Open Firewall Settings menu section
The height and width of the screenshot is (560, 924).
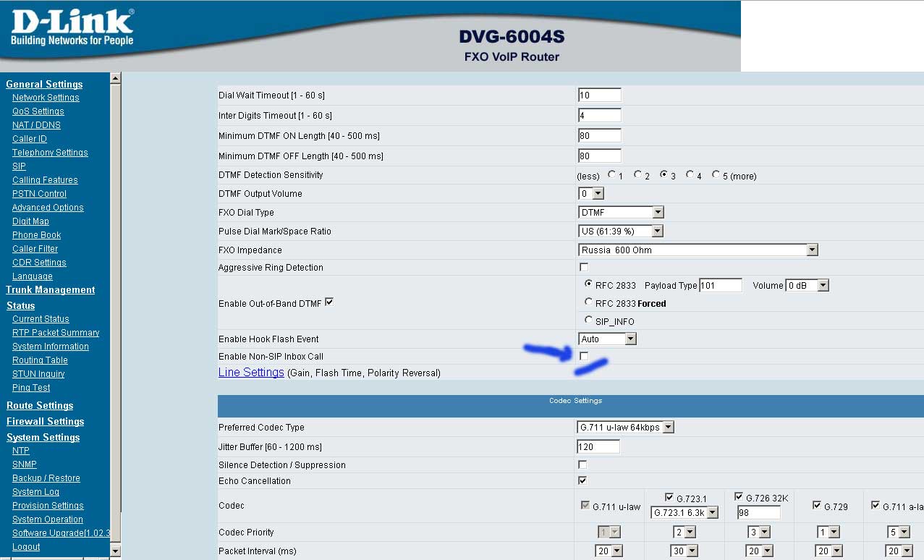[46, 422]
